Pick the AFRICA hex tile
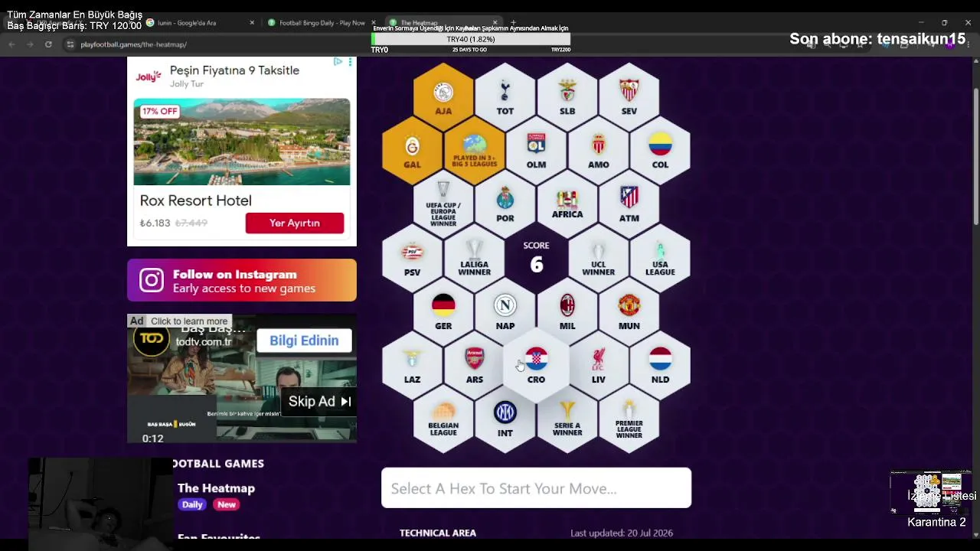Screen dimensions: 980x551 [x=567, y=204]
